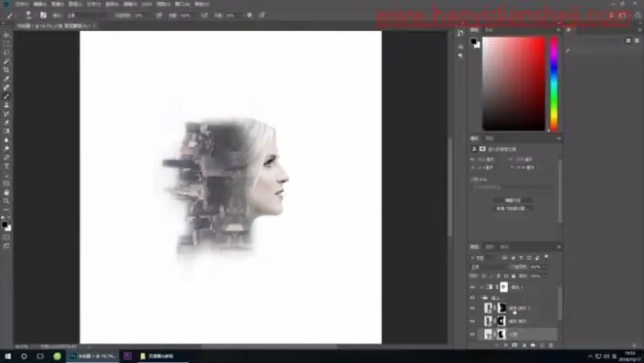
Task: Select the Crop tool
Action: click(6, 70)
